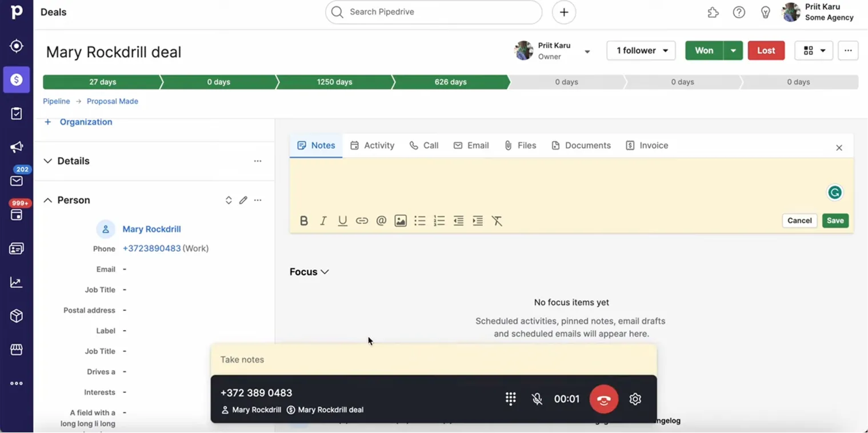
Task: Insert an image into the note
Action: [x=401, y=221]
